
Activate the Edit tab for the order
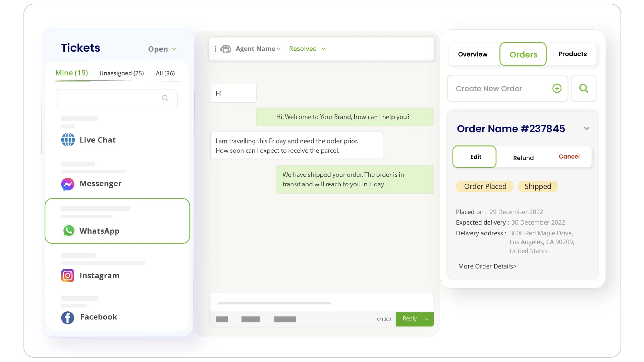click(475, 157)
